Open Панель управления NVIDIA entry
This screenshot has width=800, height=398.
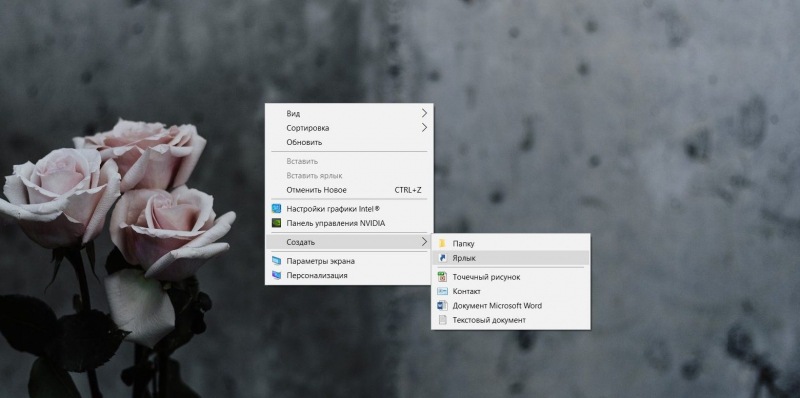pyautogui.click(x=349, y=223)
